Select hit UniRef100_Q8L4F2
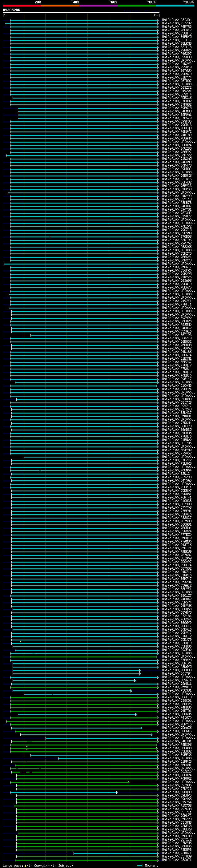 [x=177, y=30]
